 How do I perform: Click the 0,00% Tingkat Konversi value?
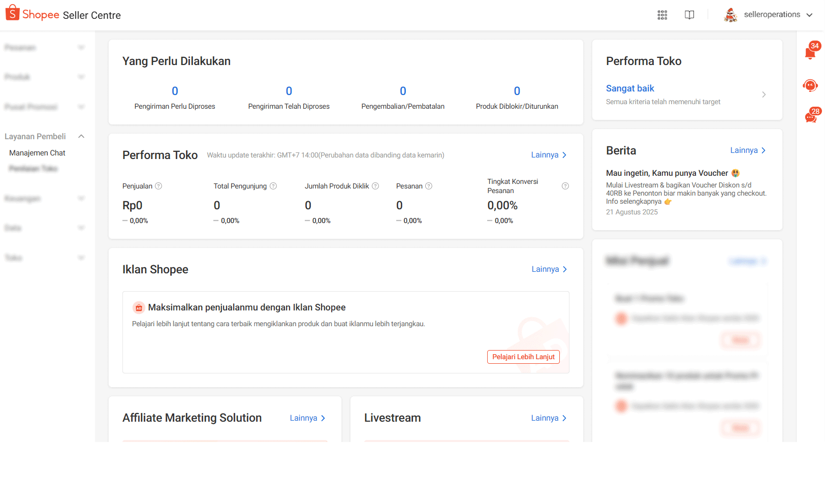coord(502,206)
